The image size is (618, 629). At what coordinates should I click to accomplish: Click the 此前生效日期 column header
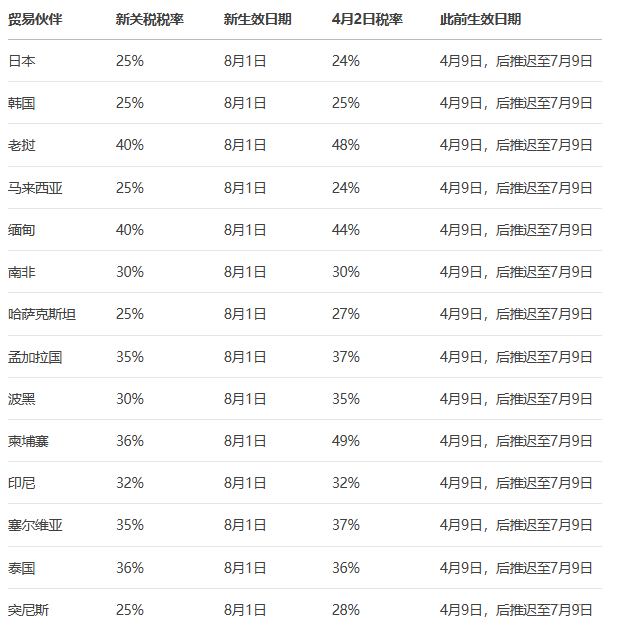point(480,19)
